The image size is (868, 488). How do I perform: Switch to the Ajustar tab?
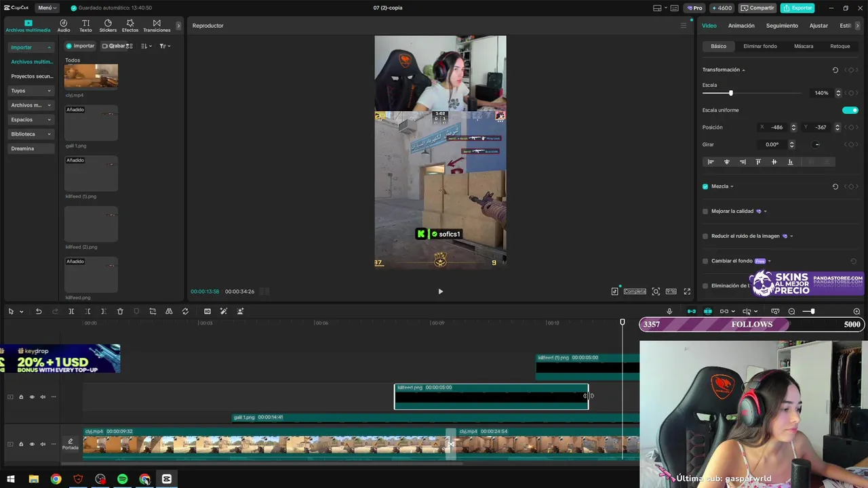(818, 26)
